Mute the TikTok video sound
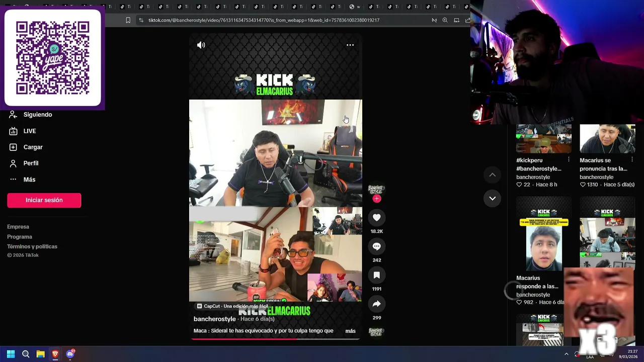The height and width of the screenshot is (362, 644). point(201,45)
